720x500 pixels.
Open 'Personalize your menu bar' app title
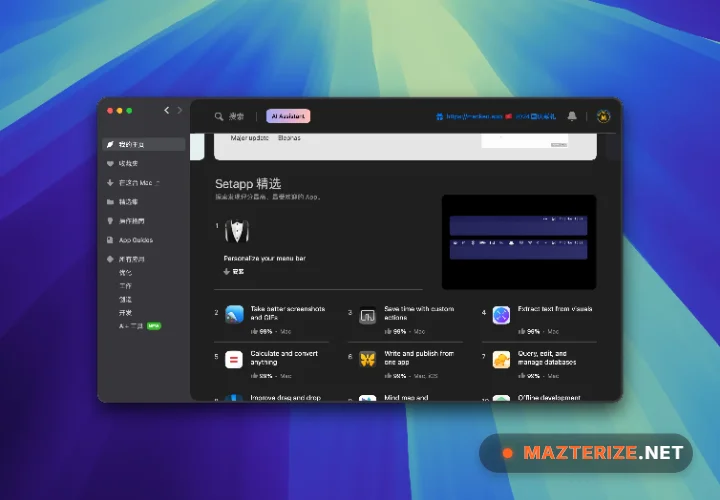coord(264,258)
